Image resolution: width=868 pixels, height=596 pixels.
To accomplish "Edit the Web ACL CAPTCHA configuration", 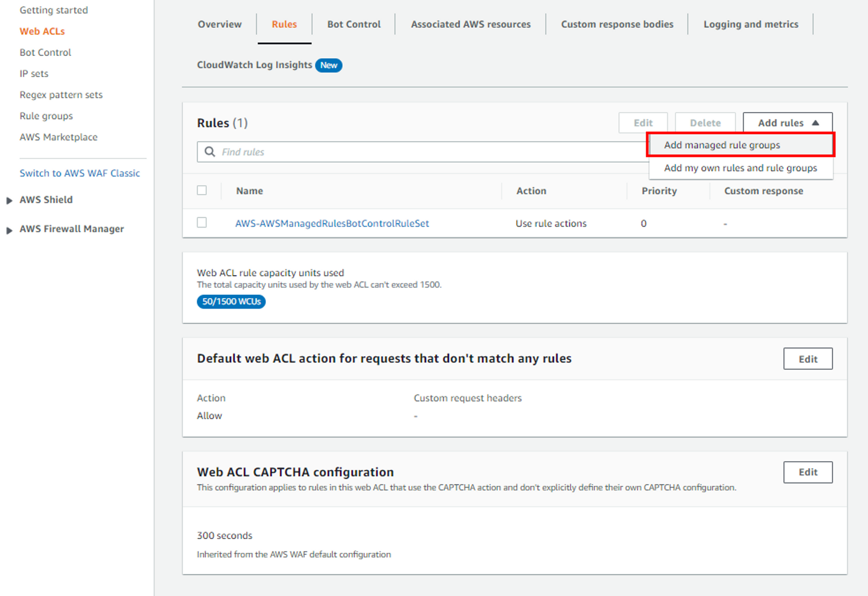I will (807, 472).
